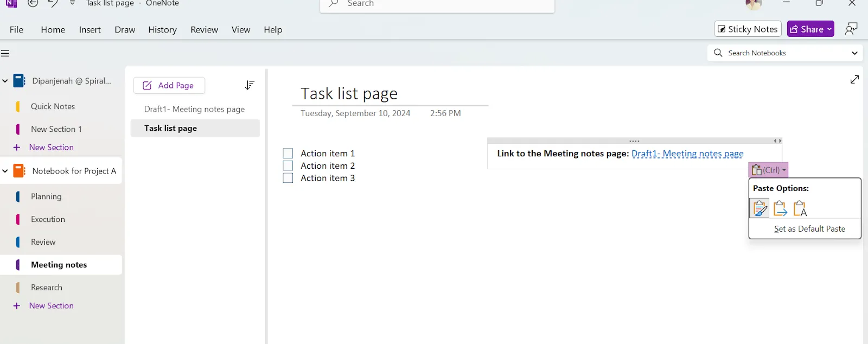Choose Keep Source Formatting paste option
Viewport: 868px width, 344px height.
759,208
